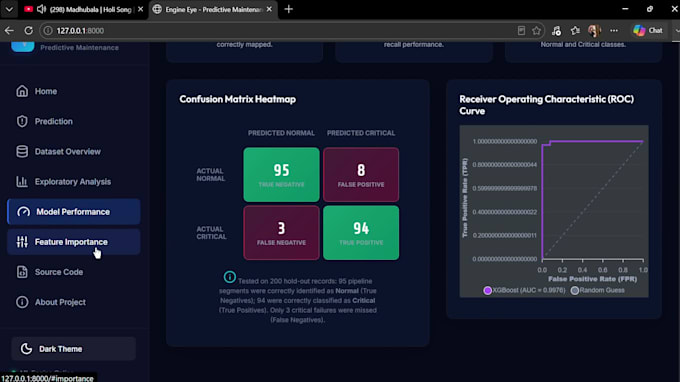Go to Prediction page in sidebar
Viewport: 680px width, 382px height.
coord(74,121)
